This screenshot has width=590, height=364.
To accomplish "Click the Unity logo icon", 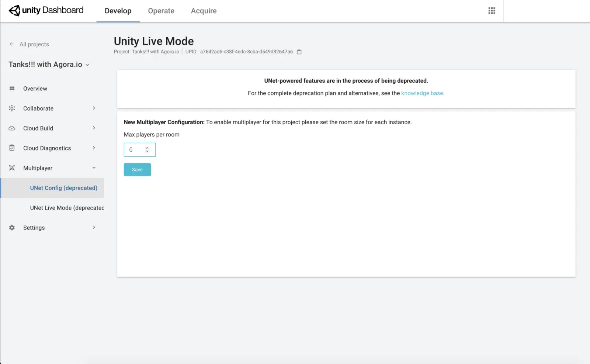I will coord(14,11).
